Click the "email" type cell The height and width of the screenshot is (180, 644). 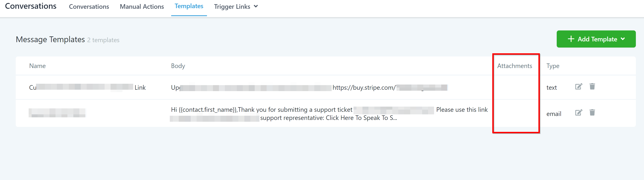pyautogui.click(x=554, y=114)
